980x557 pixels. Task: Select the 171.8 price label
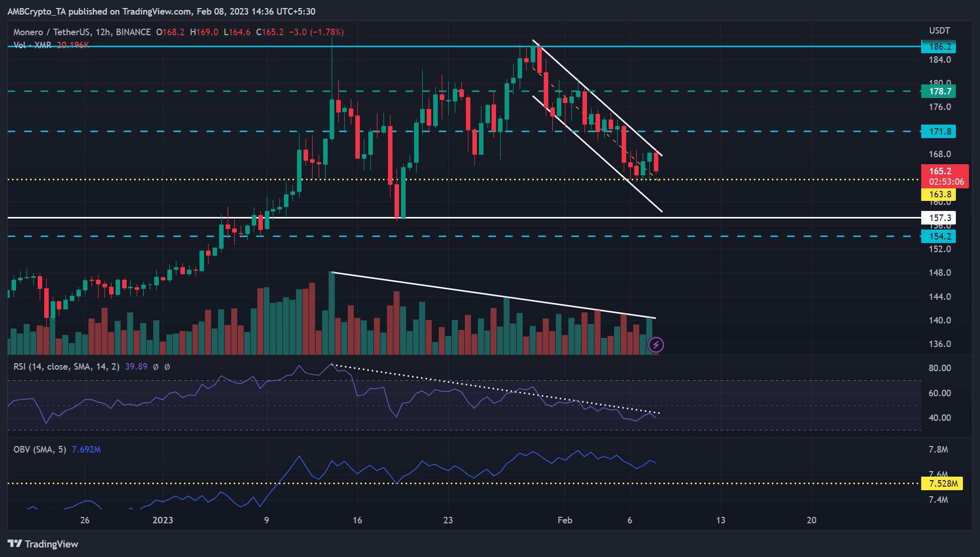pyautogui.click(x=938, y=132)
